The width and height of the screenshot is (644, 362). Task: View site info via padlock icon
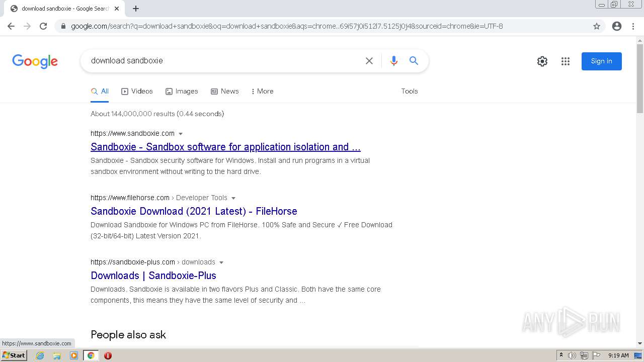63,26
